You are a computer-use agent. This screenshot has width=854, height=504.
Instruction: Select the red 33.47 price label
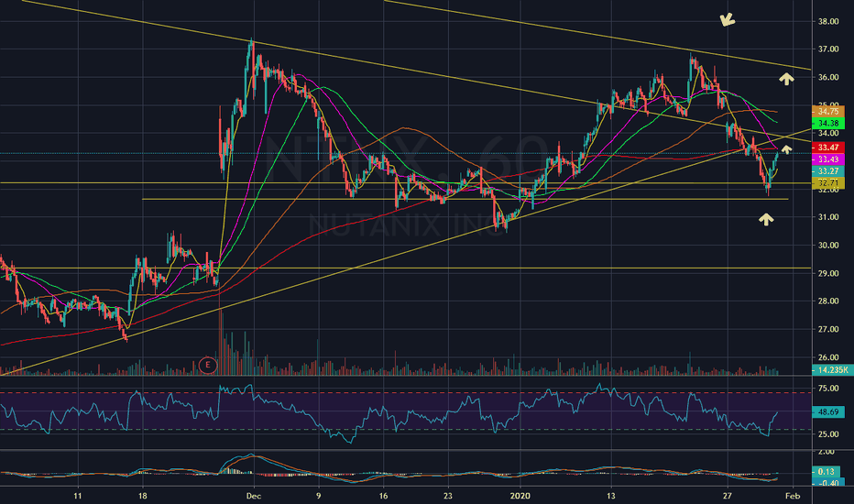point(827,148)
